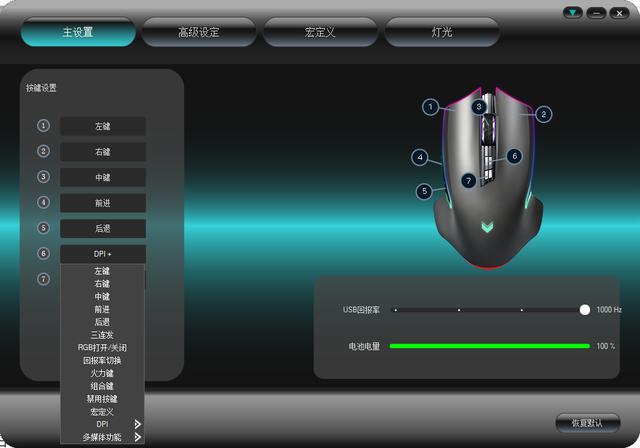640x448 pixels.
Task: Click button marker 1 on mouse diagram
Action: click(430, 106)
